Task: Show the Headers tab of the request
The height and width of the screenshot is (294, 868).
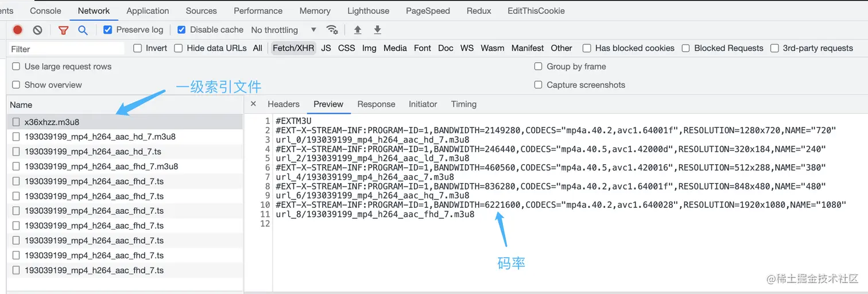Action: 284,104
